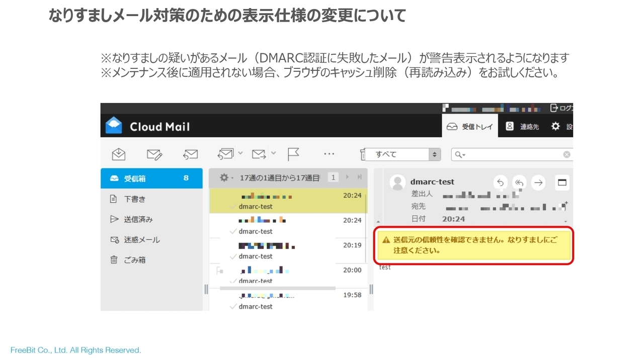Open the three-dots more actions menu
Screen dimensions: 644x362
[329, 154]
